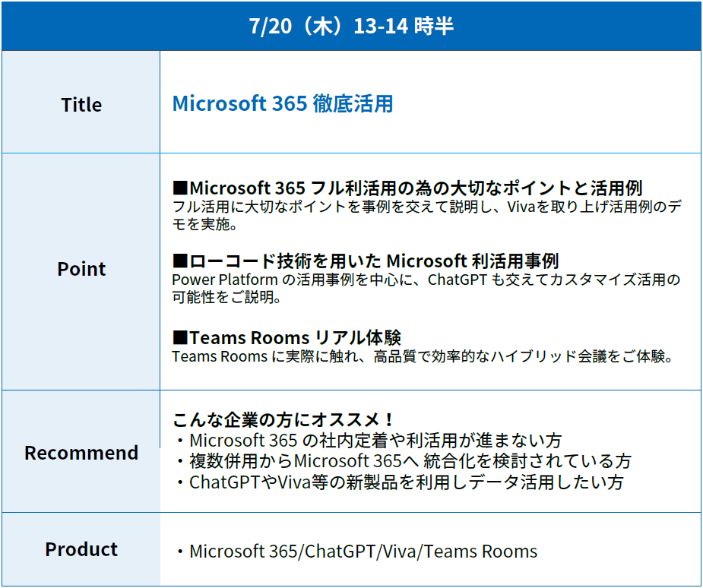The image size is (703, 588).
Task: Click the square bullet before Teams Rooms リアル体験
Action: [180, 337]
